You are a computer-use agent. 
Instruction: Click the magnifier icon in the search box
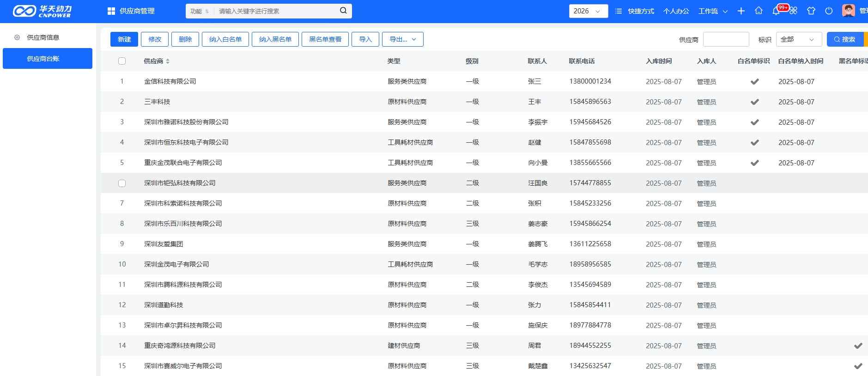343,11
